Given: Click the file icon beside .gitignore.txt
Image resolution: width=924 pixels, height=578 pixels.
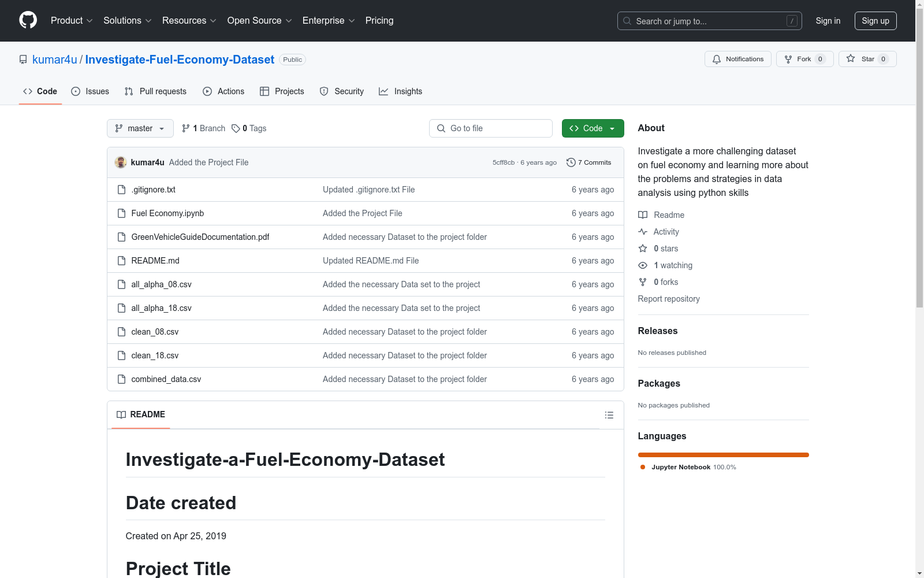Looking at the screenshot, I should point(121,190).
